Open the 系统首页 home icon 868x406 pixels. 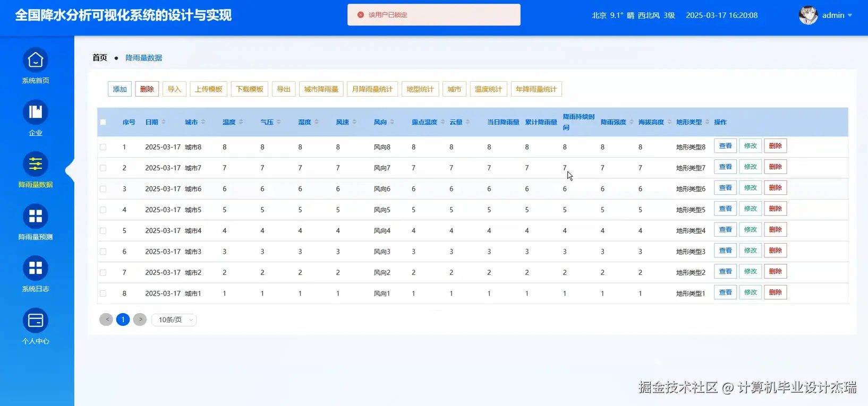36,60
